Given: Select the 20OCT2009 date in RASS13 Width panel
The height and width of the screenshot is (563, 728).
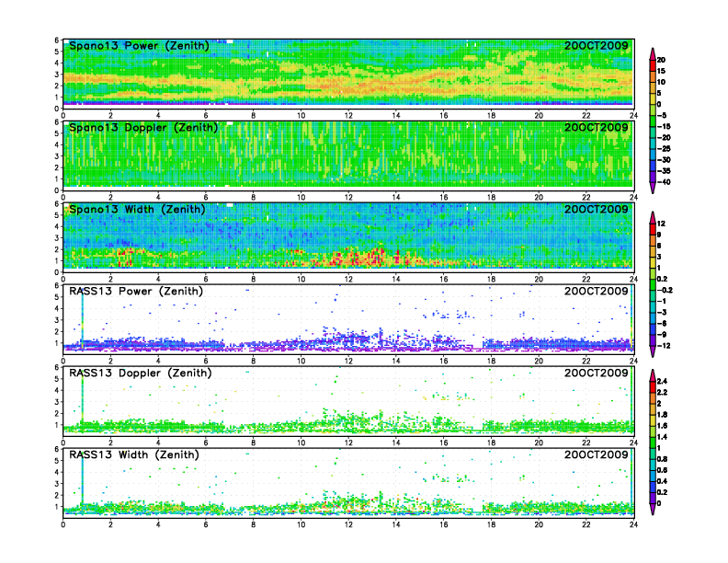Looking at the screenshot, I should [597, 454].
